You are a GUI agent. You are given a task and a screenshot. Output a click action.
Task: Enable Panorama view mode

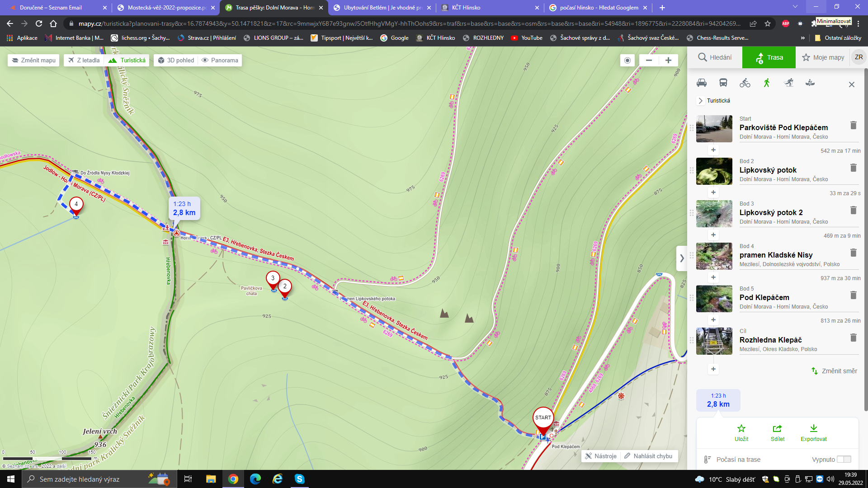[220, 60]
